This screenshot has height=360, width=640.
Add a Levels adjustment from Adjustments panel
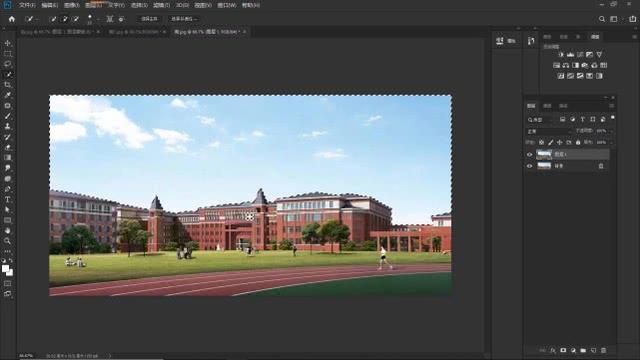(570, 54)
